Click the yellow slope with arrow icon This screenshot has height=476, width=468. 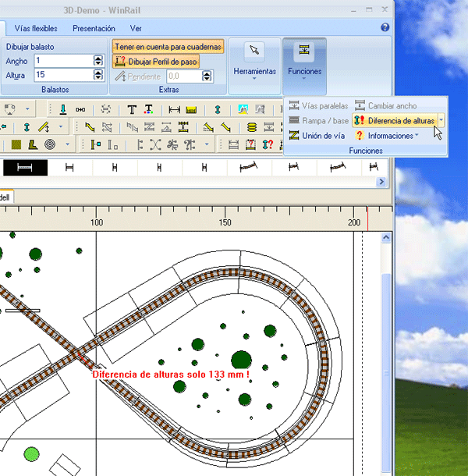click(x=44, y=127)
